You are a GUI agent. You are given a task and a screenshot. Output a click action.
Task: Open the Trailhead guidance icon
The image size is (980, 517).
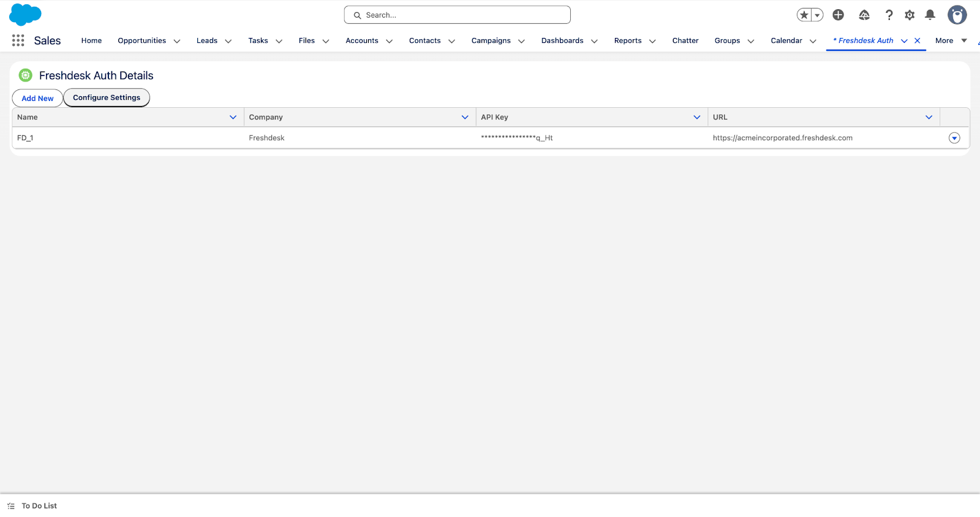864,15
